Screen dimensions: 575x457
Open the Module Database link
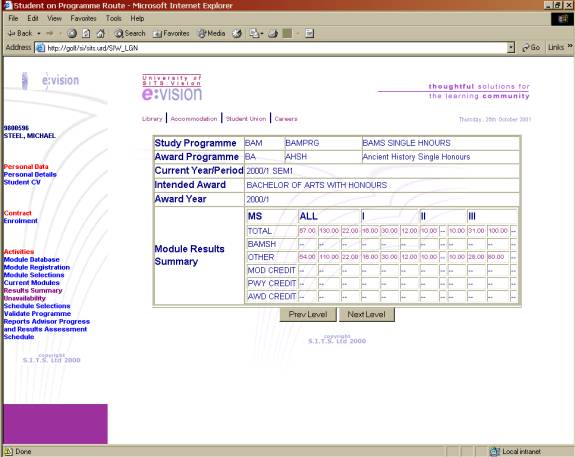point(32,260)
